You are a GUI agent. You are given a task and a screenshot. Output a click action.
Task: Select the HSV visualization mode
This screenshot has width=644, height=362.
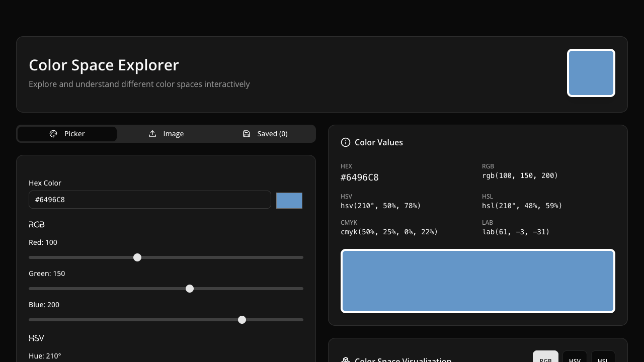pyautogui.click(x=575, y=356)
